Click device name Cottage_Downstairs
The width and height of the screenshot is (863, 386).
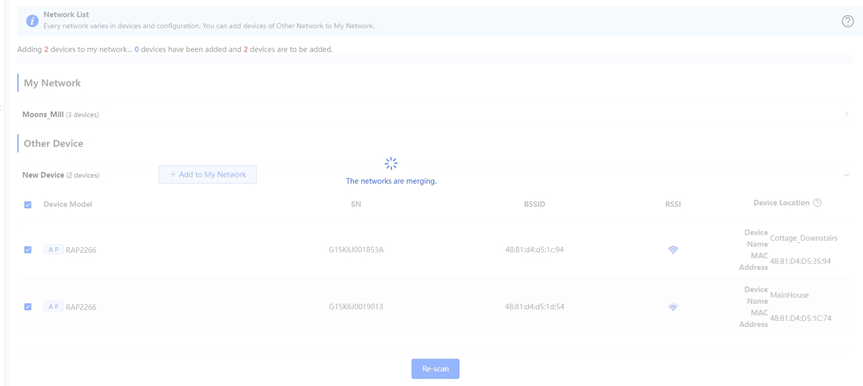pos(804,238)
